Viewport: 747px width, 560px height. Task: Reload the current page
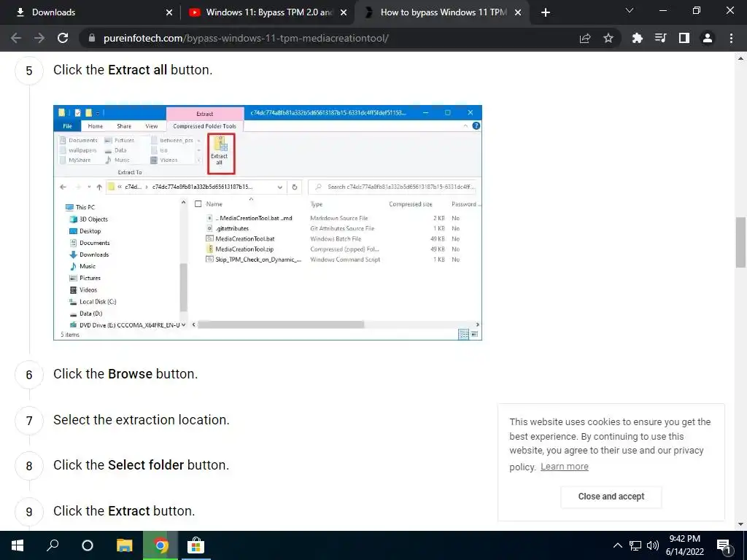63,38
